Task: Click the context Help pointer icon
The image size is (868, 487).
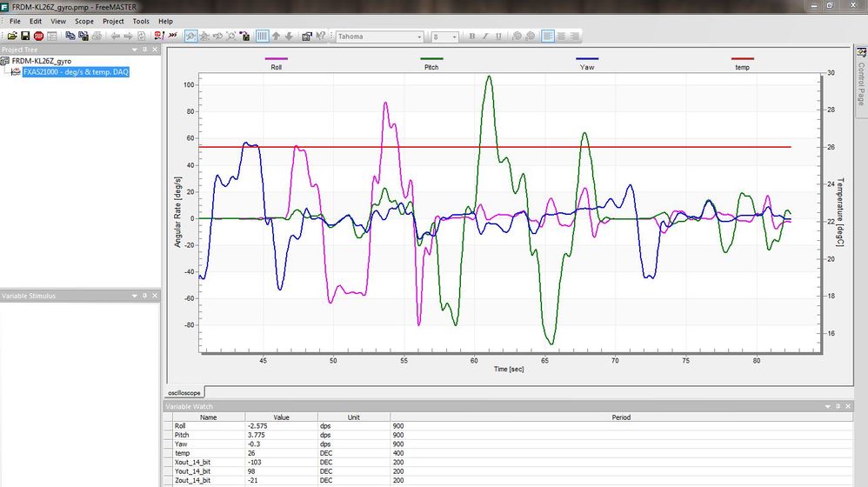Action: click(x=321, y=36)
